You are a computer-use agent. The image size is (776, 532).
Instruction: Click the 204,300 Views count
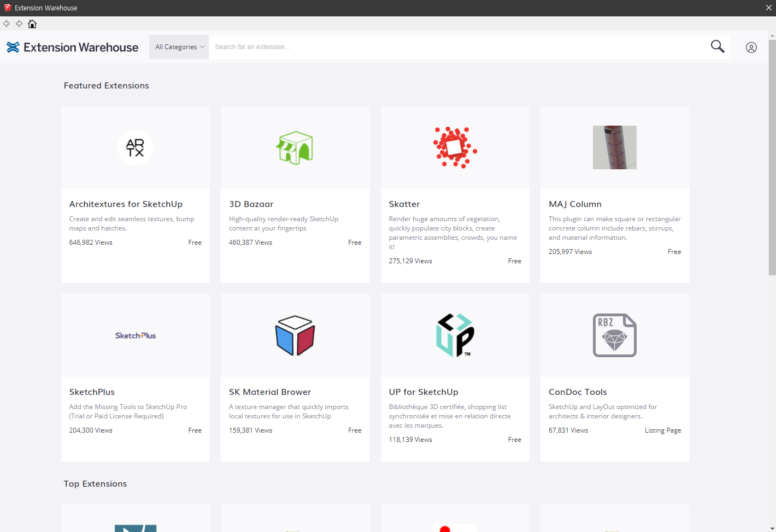(91, 430)
